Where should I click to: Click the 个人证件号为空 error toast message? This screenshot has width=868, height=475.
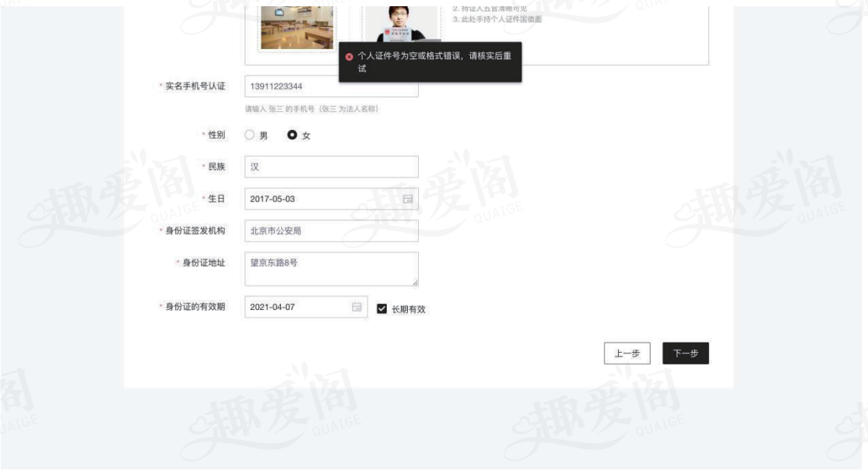tap(433, 62)
